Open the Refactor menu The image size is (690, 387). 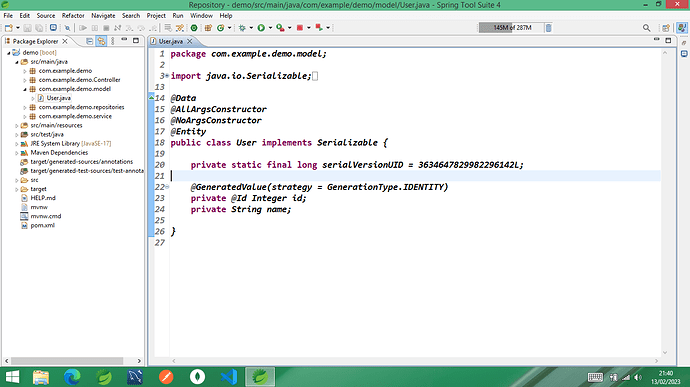[73, 15]
